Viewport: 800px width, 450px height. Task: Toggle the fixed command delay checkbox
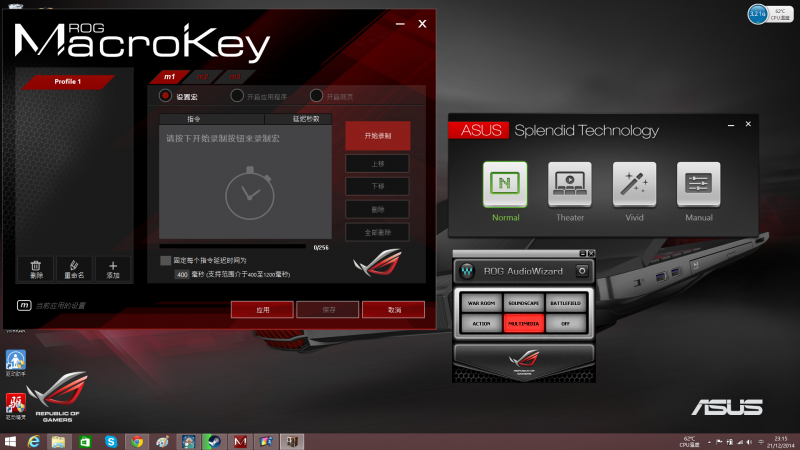[165, 260]
